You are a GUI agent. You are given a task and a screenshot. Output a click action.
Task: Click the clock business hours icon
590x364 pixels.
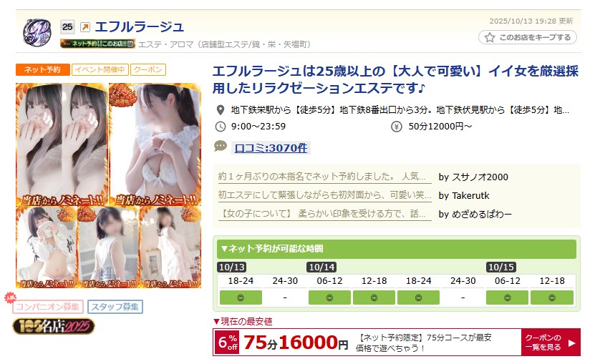(x=220, y=127)
